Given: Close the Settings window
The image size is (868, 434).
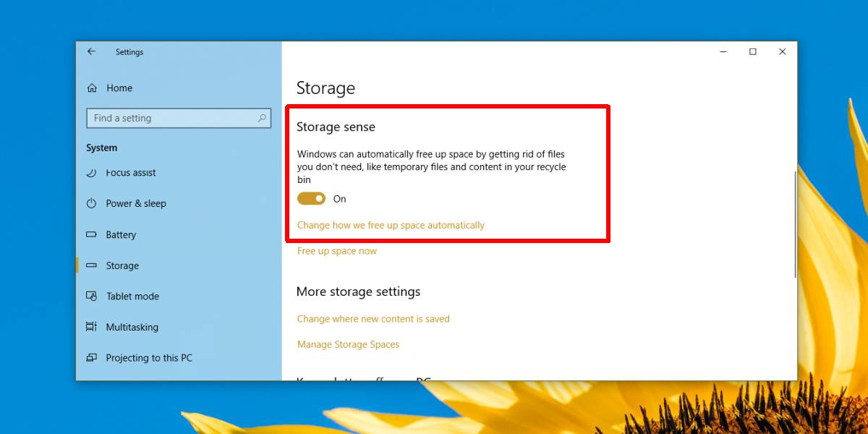Looking at the screenshot, I should (x=783, y=52).
